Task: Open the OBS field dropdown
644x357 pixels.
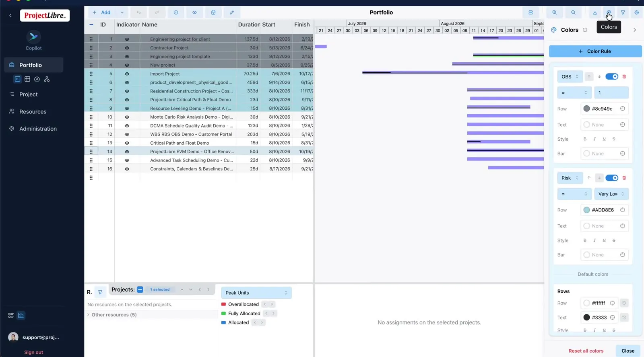Action: pyautogui.click(x=570, y=77)
